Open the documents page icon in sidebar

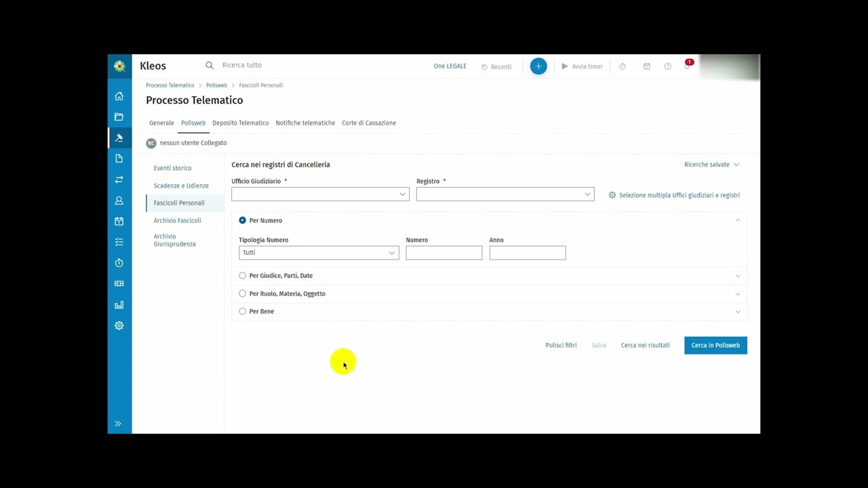119,159
